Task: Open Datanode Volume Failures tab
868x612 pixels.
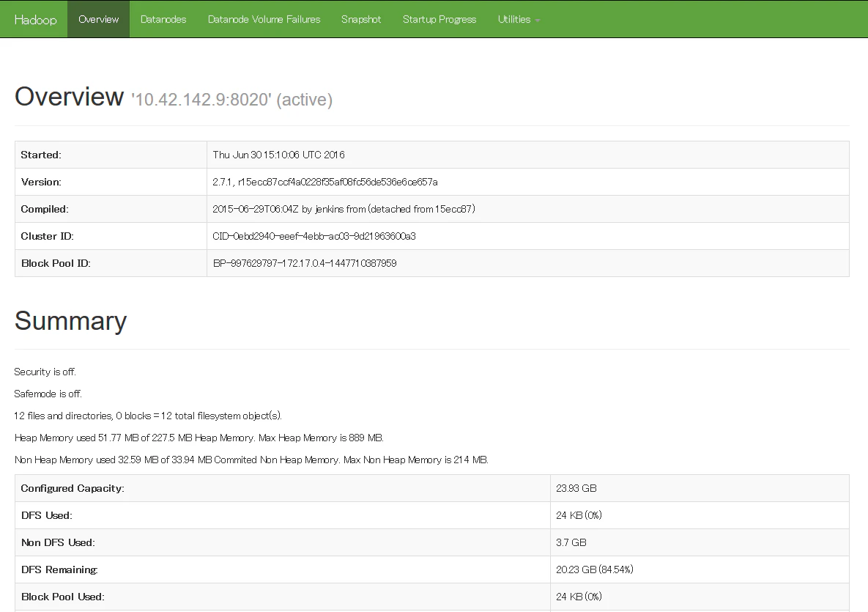Action: pyautogui.click(x=264, y=19)
